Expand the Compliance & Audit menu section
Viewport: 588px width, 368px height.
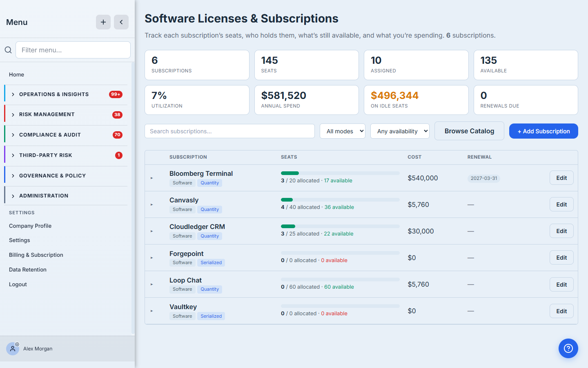tap(66, 135)
